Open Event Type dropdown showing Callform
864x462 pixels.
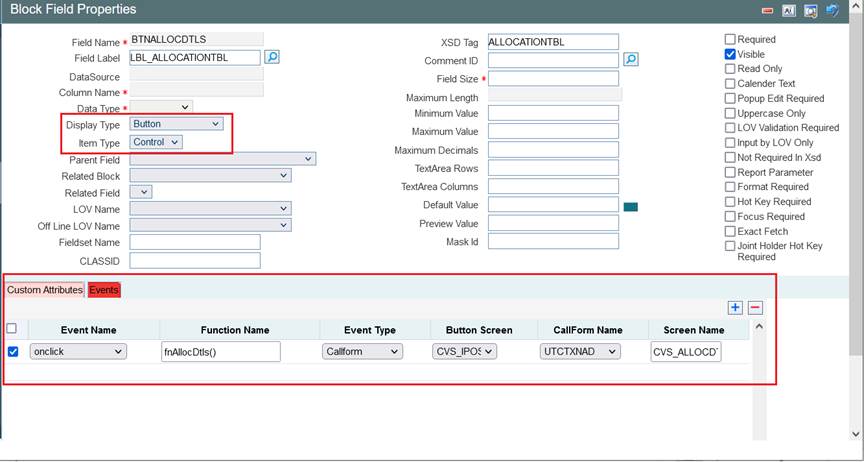click(x=362, y=352)
